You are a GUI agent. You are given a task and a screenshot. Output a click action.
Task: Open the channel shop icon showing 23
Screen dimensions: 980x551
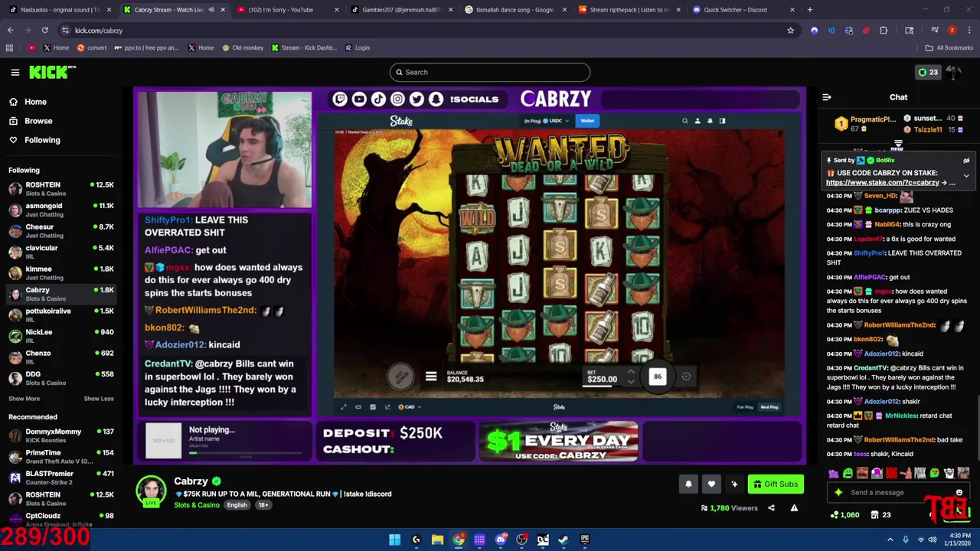880,515
